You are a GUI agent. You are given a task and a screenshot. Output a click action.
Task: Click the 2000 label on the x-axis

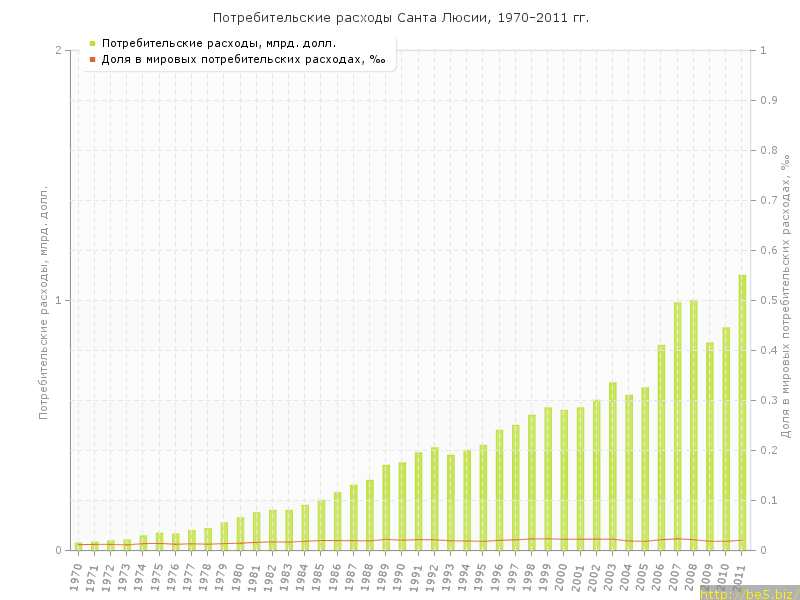(x=563, y=577)
